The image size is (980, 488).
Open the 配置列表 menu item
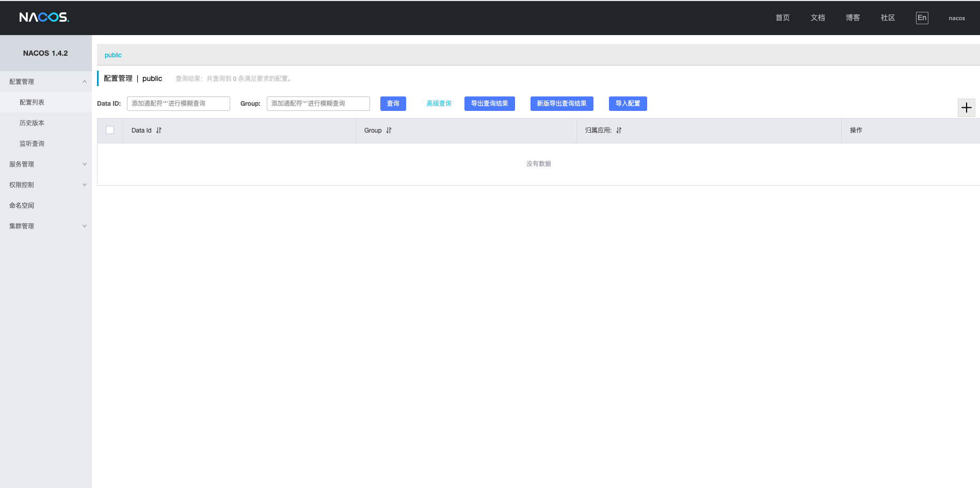(x=46, y=102)
